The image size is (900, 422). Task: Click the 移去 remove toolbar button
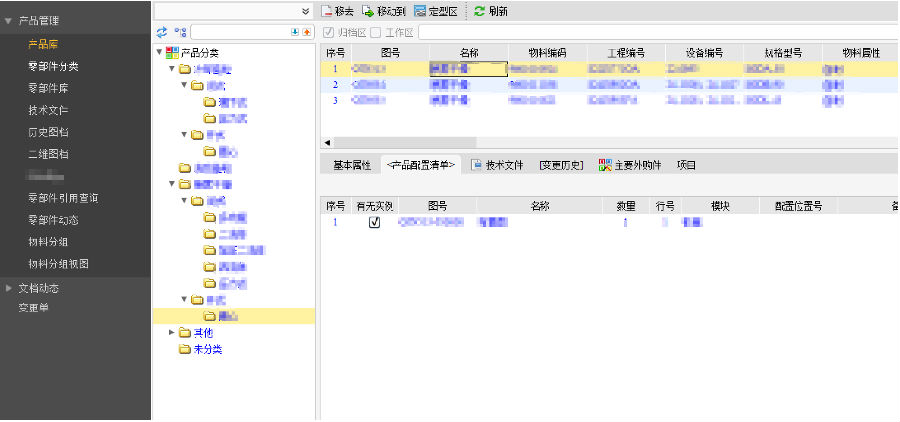pos(337,11)
